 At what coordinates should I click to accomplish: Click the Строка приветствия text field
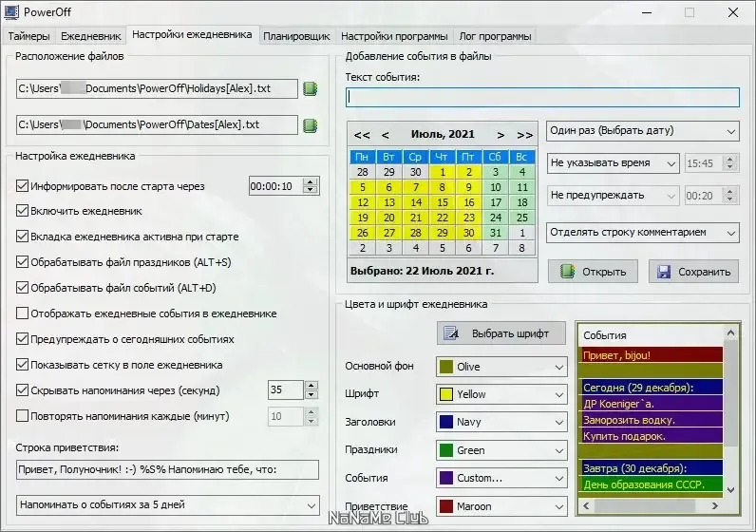pyautogui.click(x=168, y=470)
